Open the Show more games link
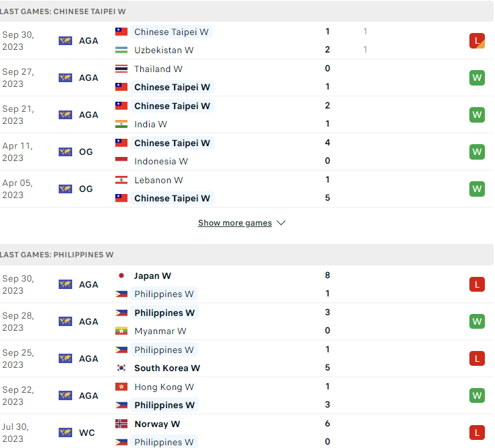Image resolution: width=495 pixels, height=448 pixels. 235,223
